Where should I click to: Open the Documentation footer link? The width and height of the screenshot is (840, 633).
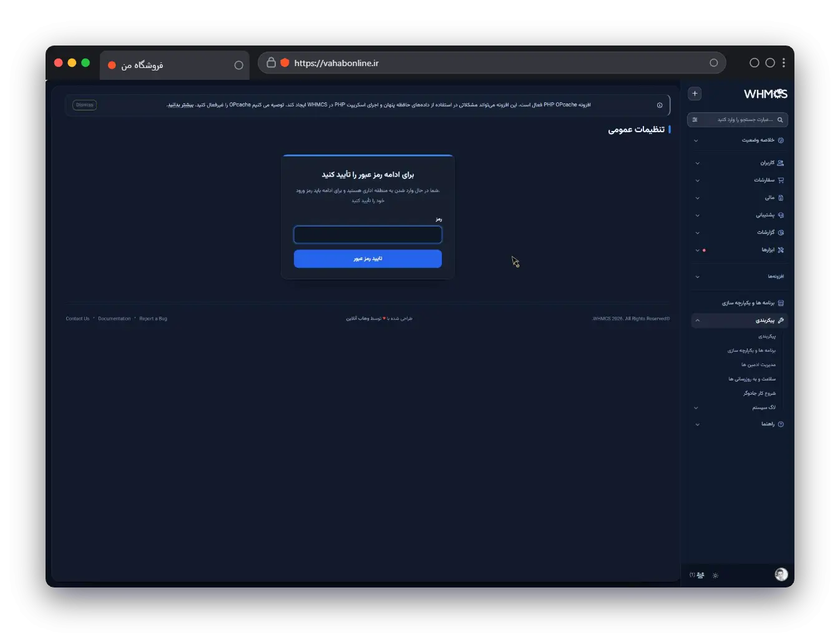pyautogui.click(x=114, y=319)
